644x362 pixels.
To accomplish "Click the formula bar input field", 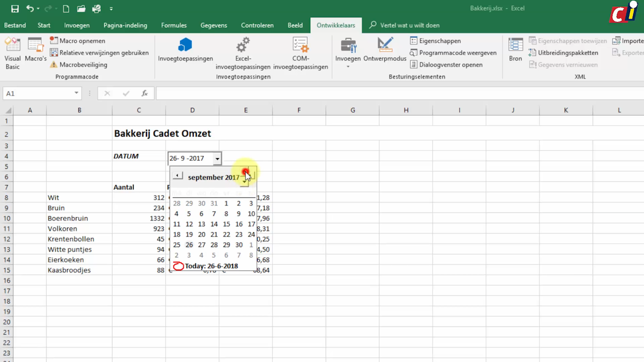I will [x=397, y=93].
